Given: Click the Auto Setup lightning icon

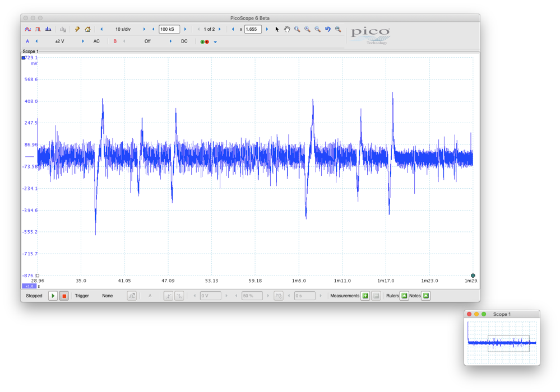Looking at the screenshot, I should (76, 29).
